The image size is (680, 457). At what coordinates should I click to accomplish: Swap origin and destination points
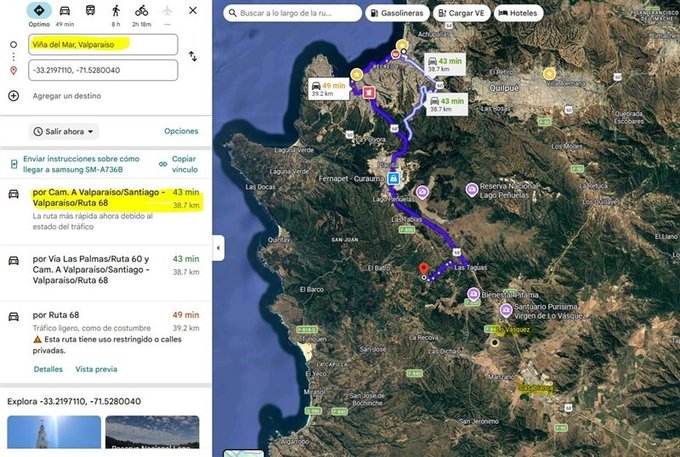(x=193, y=57)
